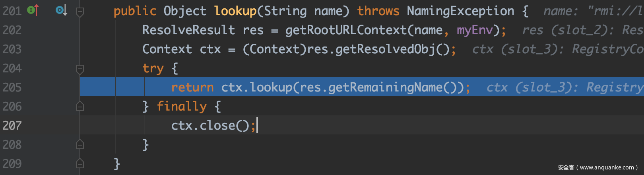Select the highlighted return ctx.lookup execution line
This screenshot has width=644, height=175.
[362, 87]
